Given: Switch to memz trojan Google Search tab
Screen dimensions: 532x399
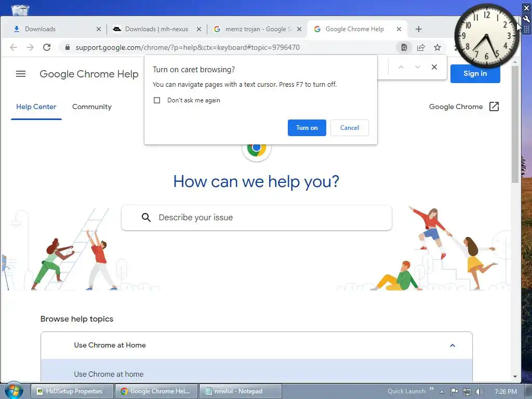Looking at the screenshot, I should click(258, 29).
